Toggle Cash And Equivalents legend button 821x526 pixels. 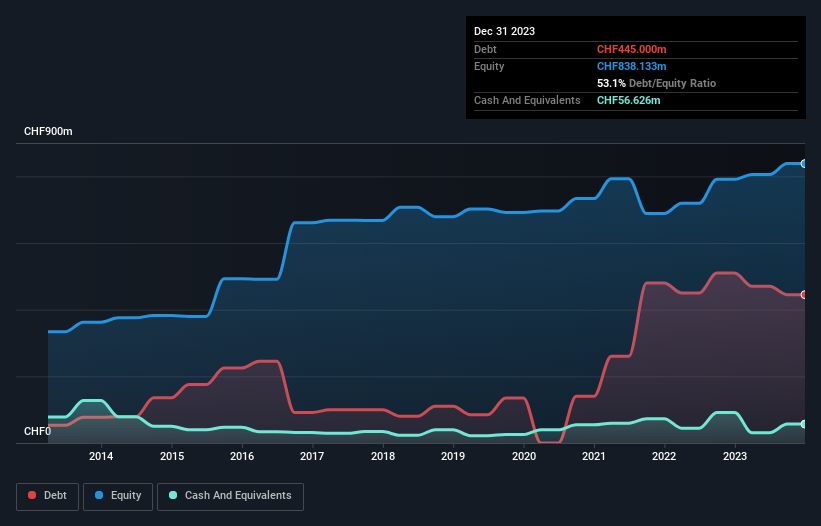pyautogui.click(x=230, y=496)
